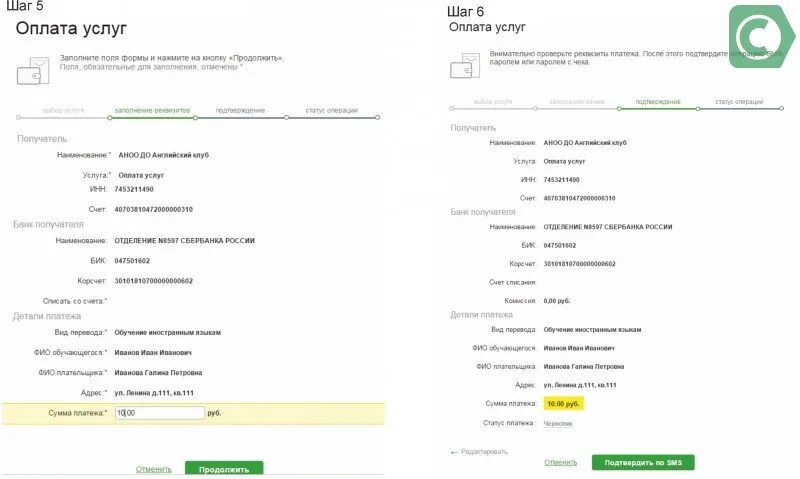This screenshot has width=800, height=479.
Task: Confirm payment with Подтвердить по SMS button
Action: click(x=643, y=462)
